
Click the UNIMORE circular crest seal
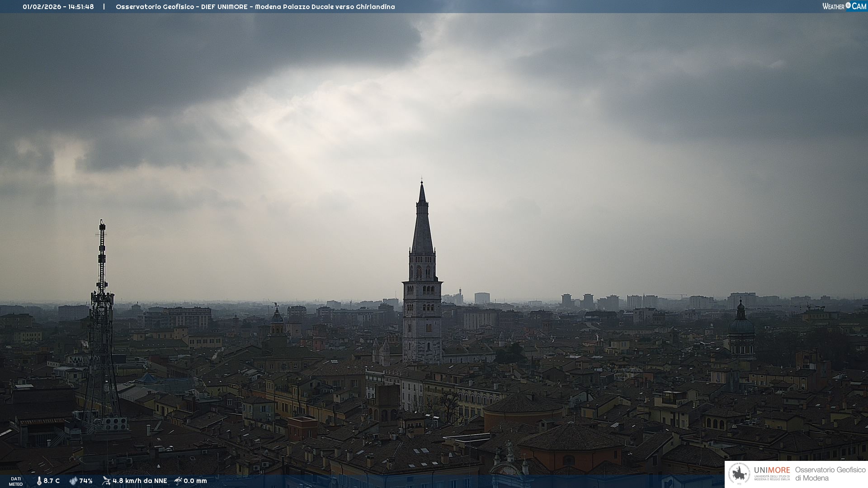click(739, 474)
